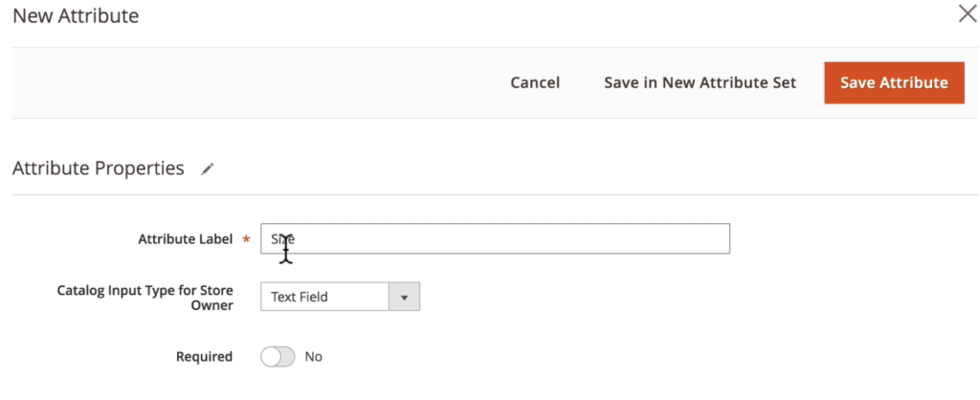980x400 pixels.
Task: Toggle the Required switch
Action: [x=278, y=357]
